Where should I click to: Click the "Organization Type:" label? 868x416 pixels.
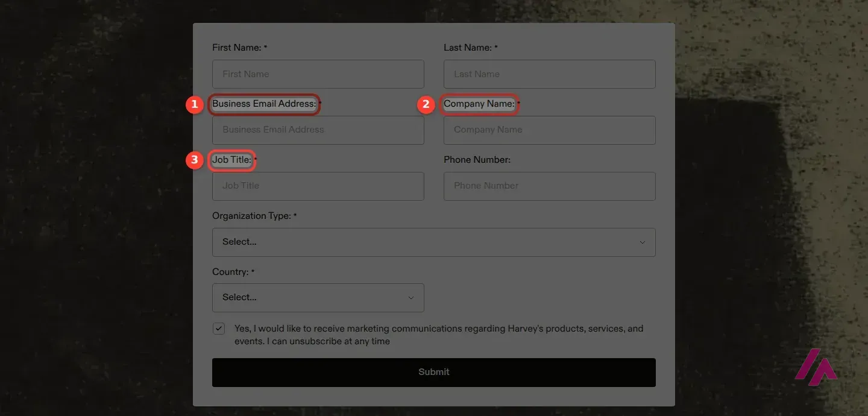251,216
